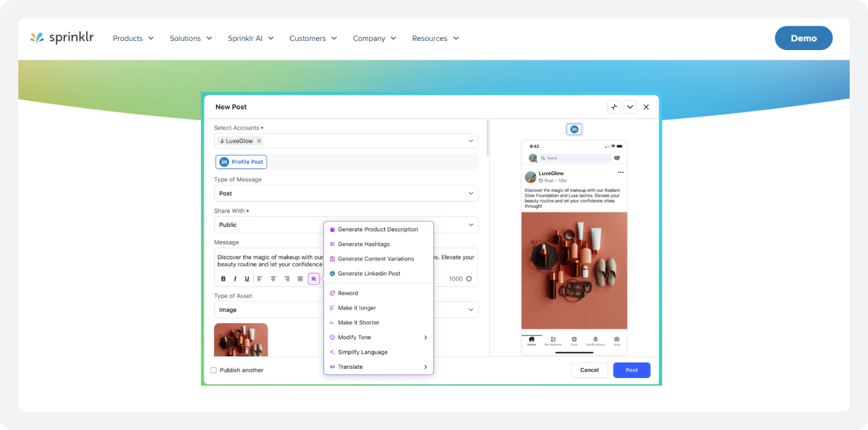Click Post icon in phone preview nav
Viewport: 868px width, 430px height.
click(x=574, y=341)
